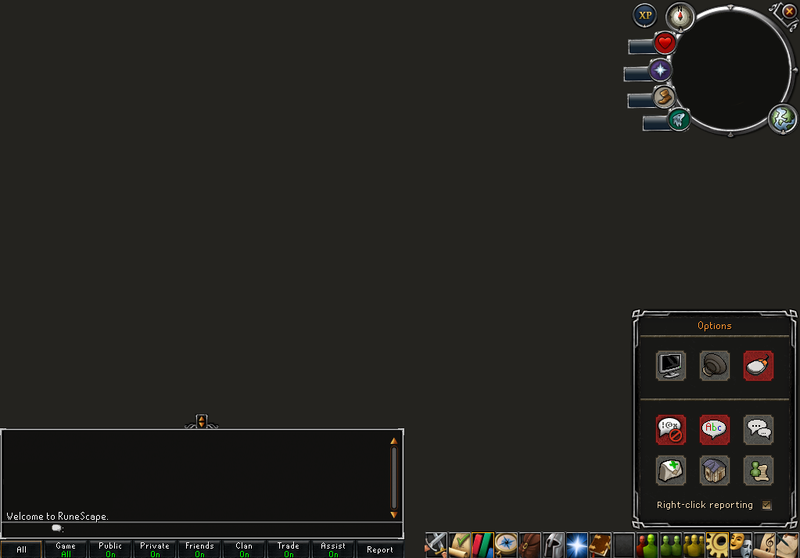Image resolution: width=800 pixels, height=558 pixels.
Task: Open the Magic spellbook tab
Action: [601, 545]
